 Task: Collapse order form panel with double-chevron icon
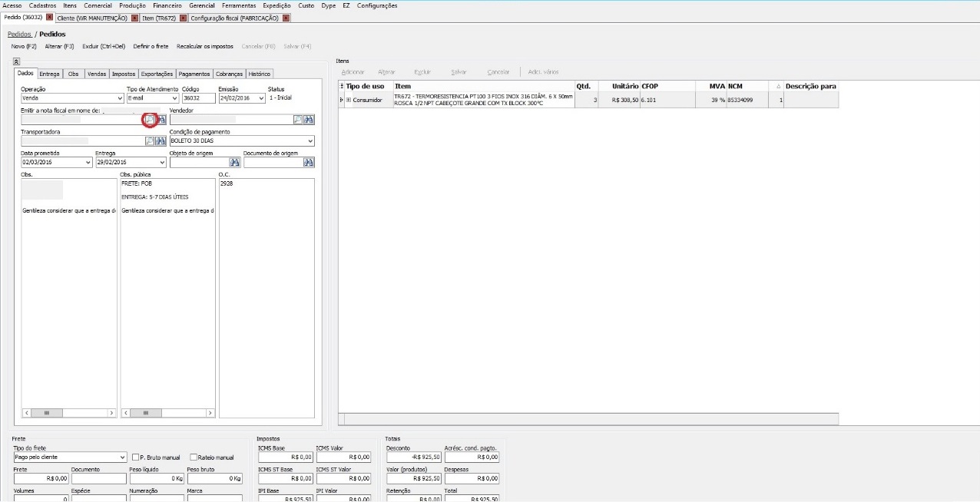coord(16,61)
